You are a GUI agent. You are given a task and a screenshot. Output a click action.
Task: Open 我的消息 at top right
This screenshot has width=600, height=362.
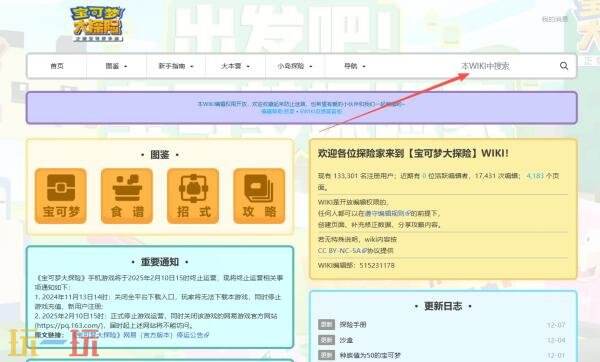[554, 19]
